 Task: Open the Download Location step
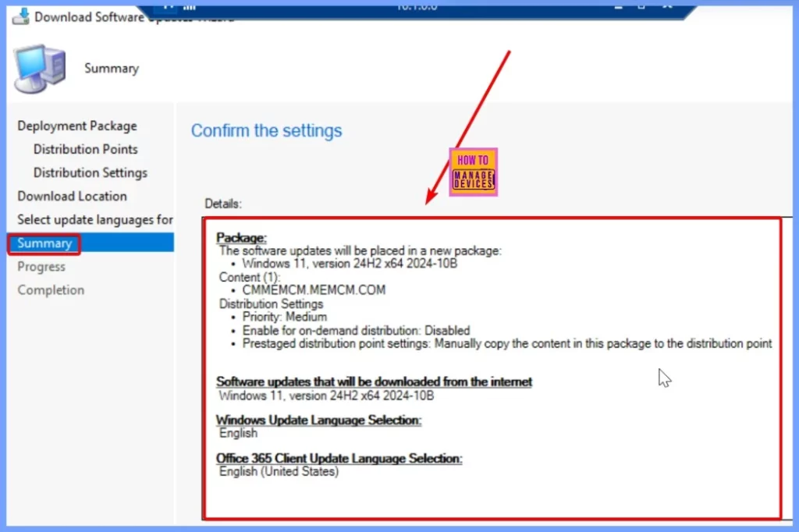click(72, 197)
